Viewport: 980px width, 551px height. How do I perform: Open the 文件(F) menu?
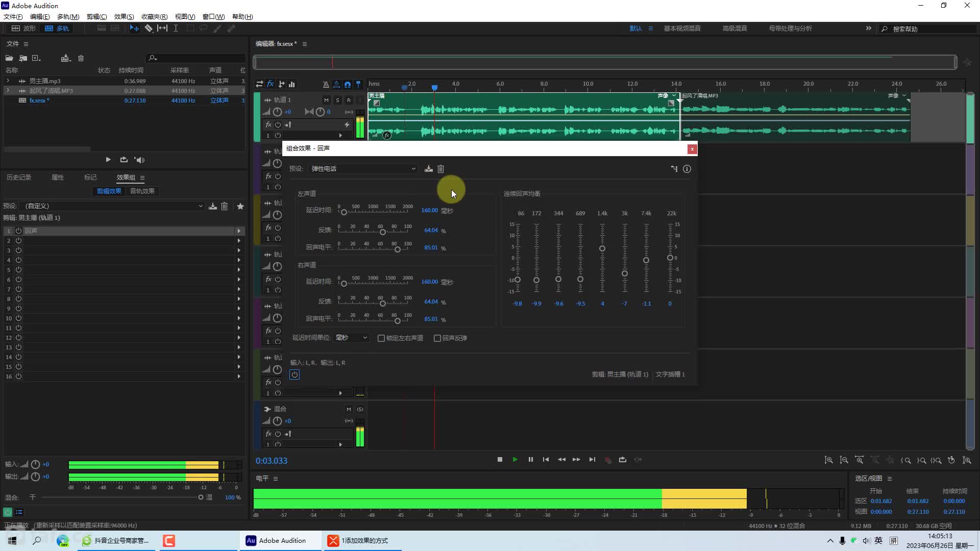coord(13,17)
